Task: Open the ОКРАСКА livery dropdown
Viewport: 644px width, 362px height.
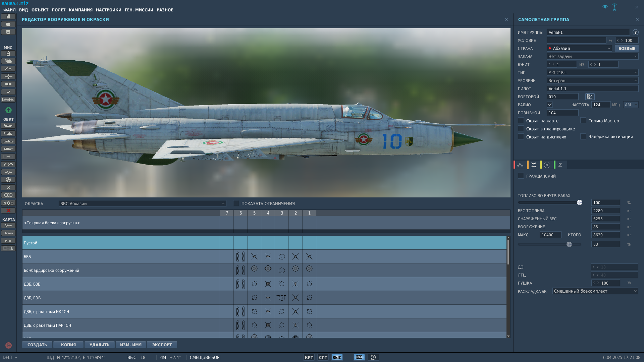Action: click(142, 203)
